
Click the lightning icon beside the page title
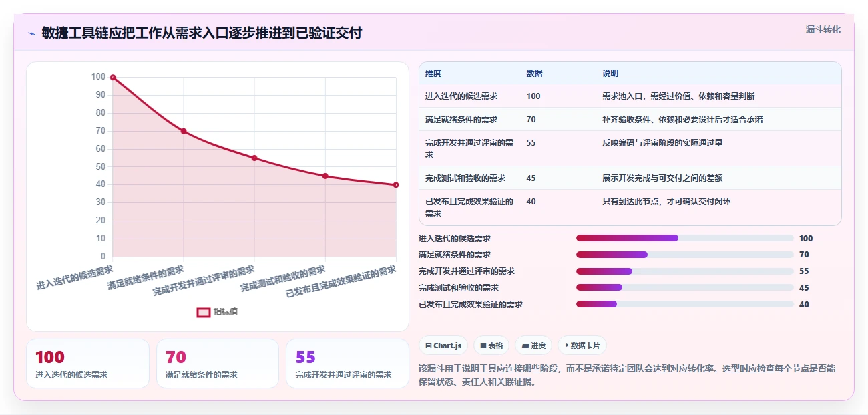click(31, 33)
